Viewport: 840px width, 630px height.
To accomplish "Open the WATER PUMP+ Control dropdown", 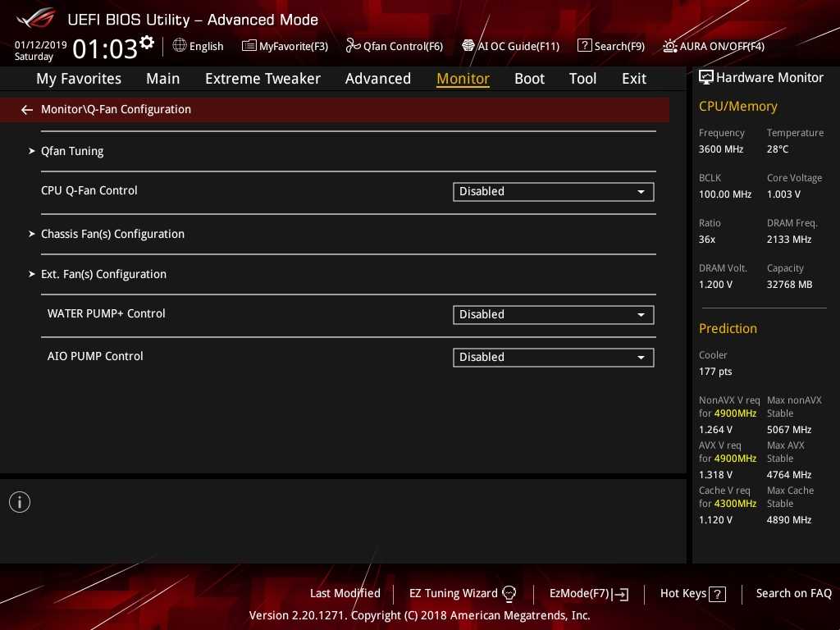I will (553, 315).
